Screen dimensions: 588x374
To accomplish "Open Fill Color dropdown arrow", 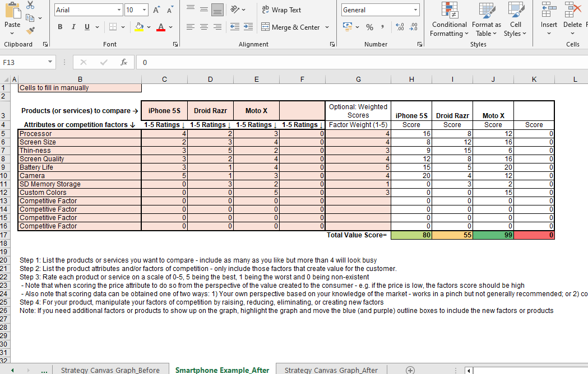I will [149, 27].
